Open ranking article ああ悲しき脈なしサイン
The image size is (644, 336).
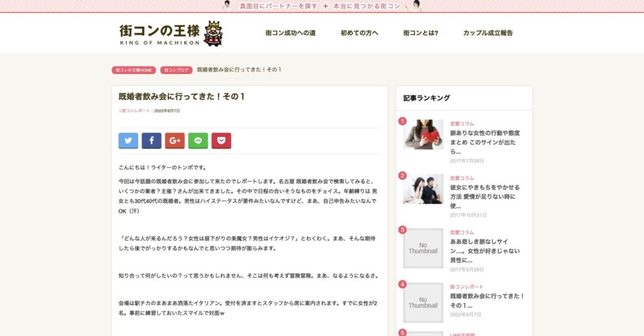tap(485, 251)
